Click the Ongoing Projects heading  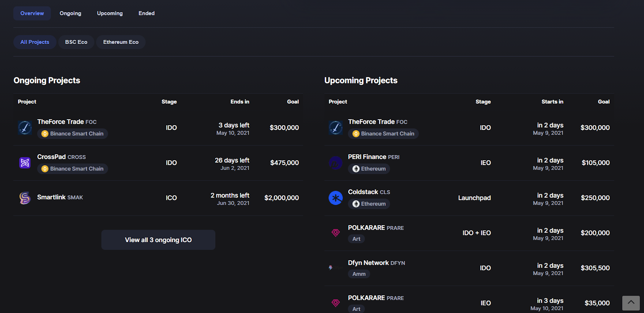47,80
